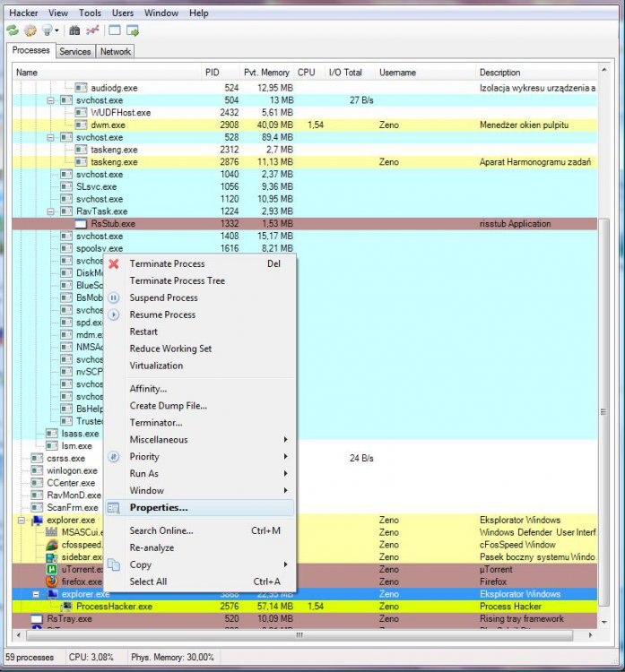Click the vertical scrollbar thumb
This screenshot has width=625, height=672.
[x=603, y=412]
